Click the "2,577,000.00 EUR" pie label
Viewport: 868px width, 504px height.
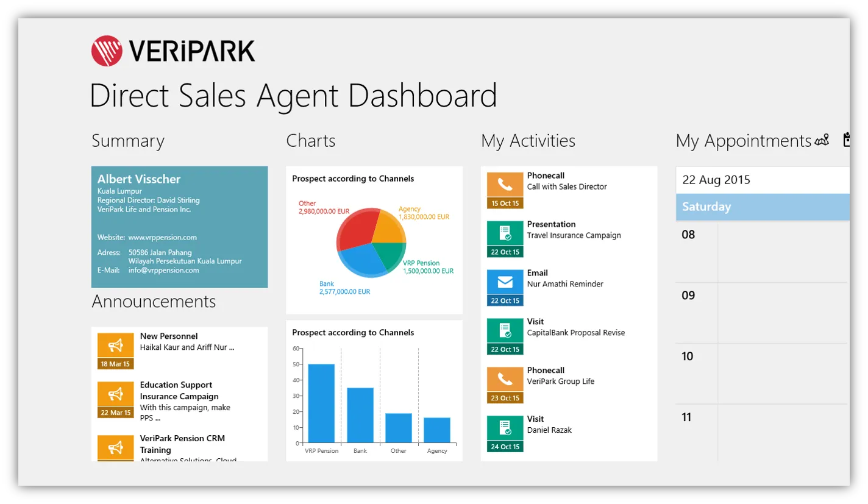(x=344, y=292)
